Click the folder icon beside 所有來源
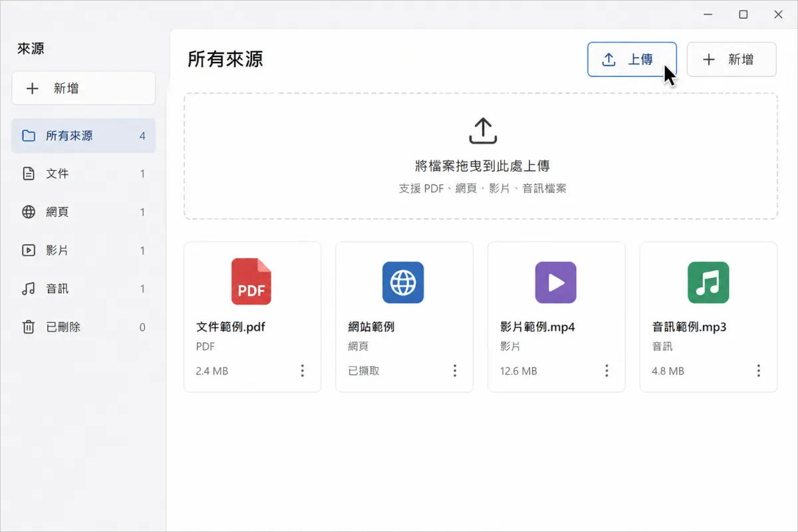The image size is (798, 532). 29,136
